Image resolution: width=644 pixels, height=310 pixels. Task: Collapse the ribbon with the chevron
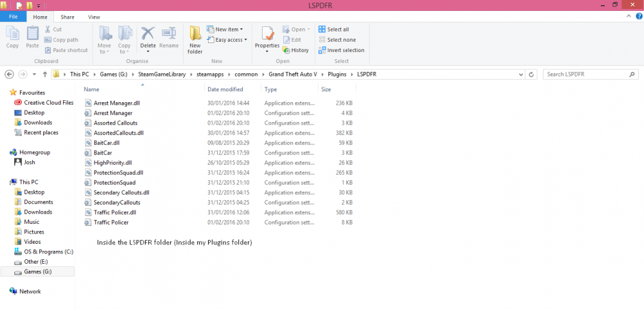coord(629,16)
